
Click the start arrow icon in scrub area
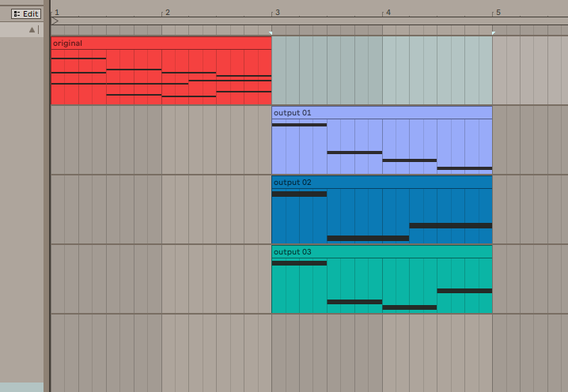tap(55, 21)
